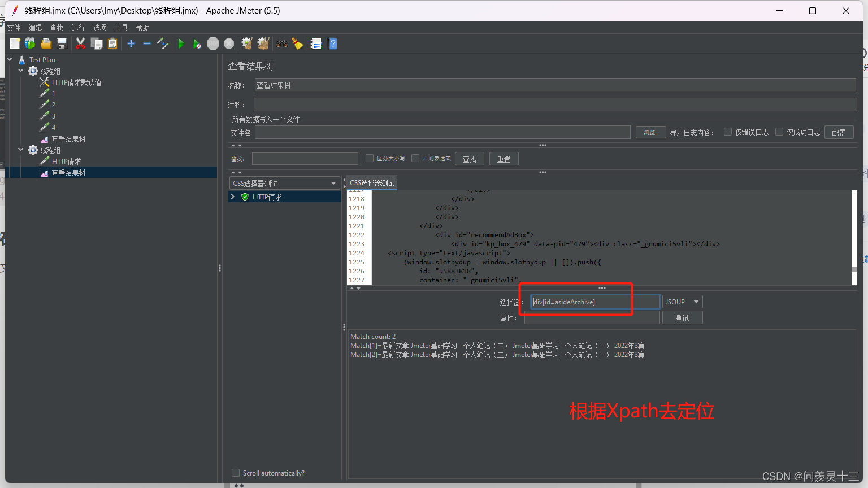Select HTTP请求默认值 in the tree

click(76, 82)
